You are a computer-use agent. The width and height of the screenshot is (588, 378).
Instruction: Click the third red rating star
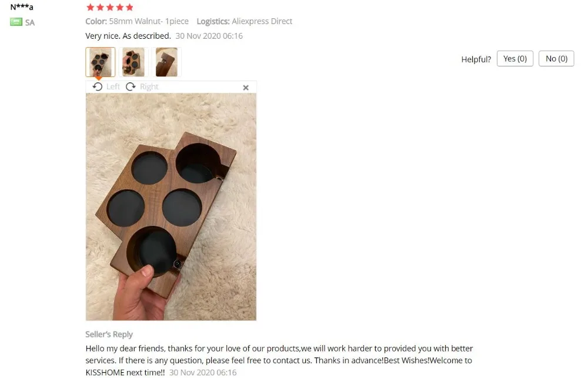click(110, 7)
